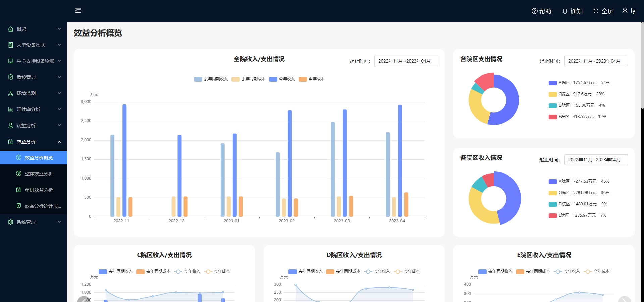Click the 概览 home icon
644x302 pixels.
tap(11, 29)
